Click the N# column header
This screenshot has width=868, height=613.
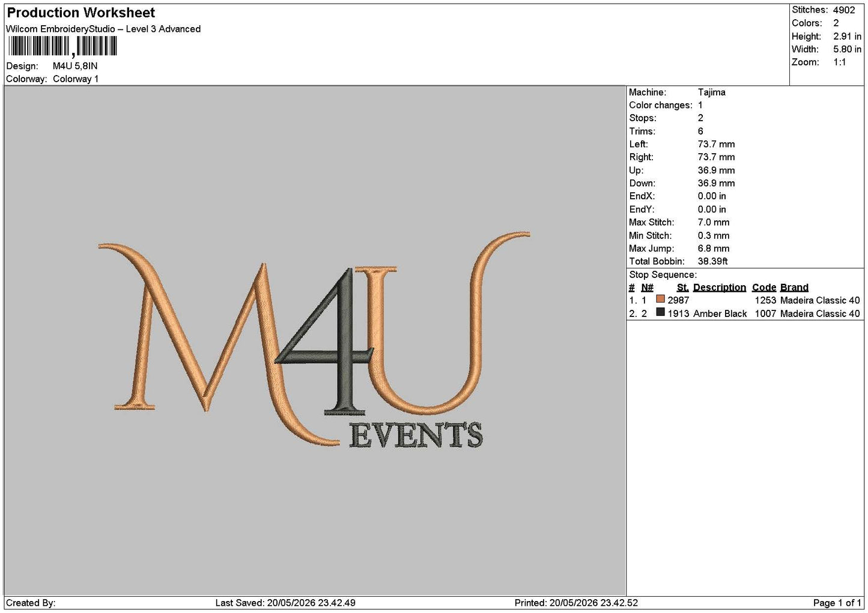coord(647,288)
